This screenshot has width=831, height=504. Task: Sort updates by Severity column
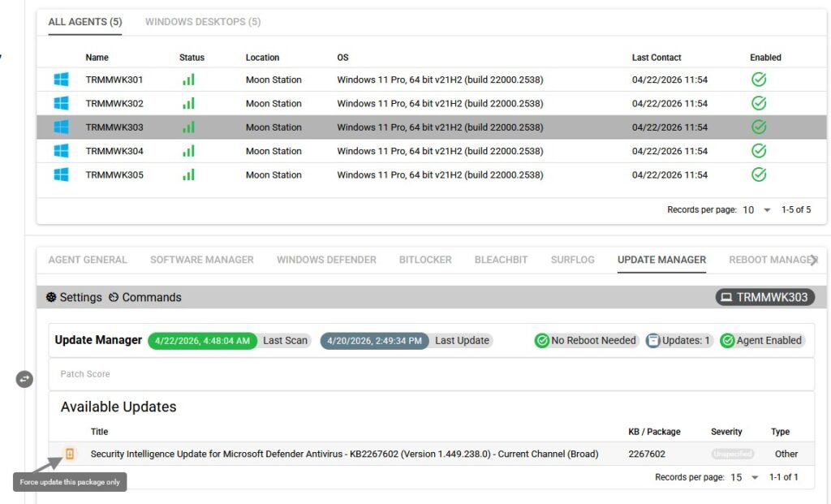tap(726, 432)
